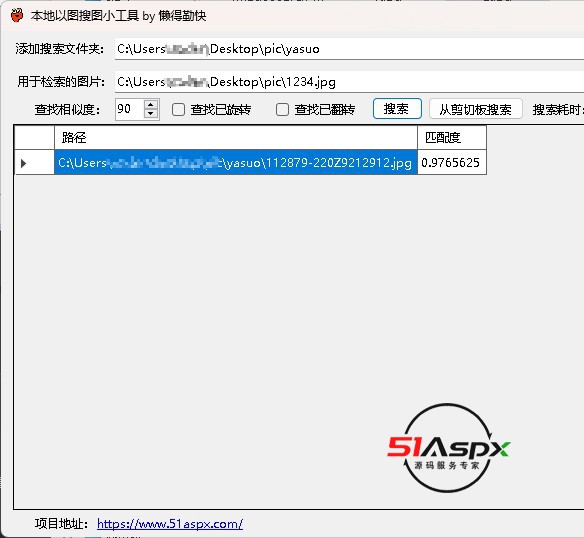Click the 用于检索的图片 path field
Viewport: 584px width, 538px height.
(349, 82)
